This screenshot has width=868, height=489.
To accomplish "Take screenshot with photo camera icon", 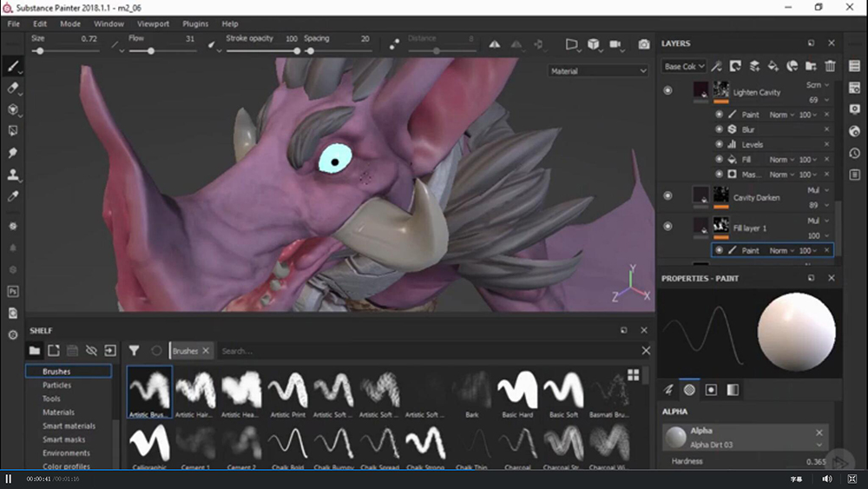I will 643,44.
